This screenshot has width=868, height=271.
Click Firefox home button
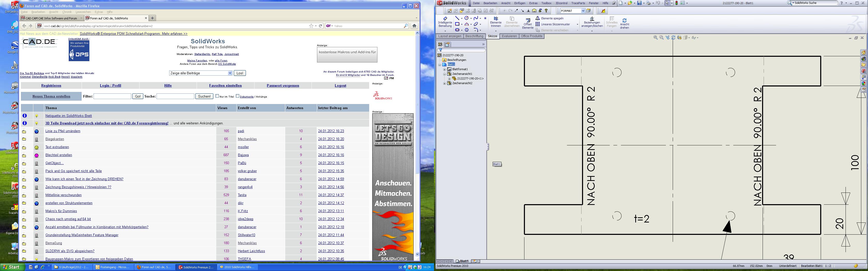pyautogui.click(x=414, y=26)
